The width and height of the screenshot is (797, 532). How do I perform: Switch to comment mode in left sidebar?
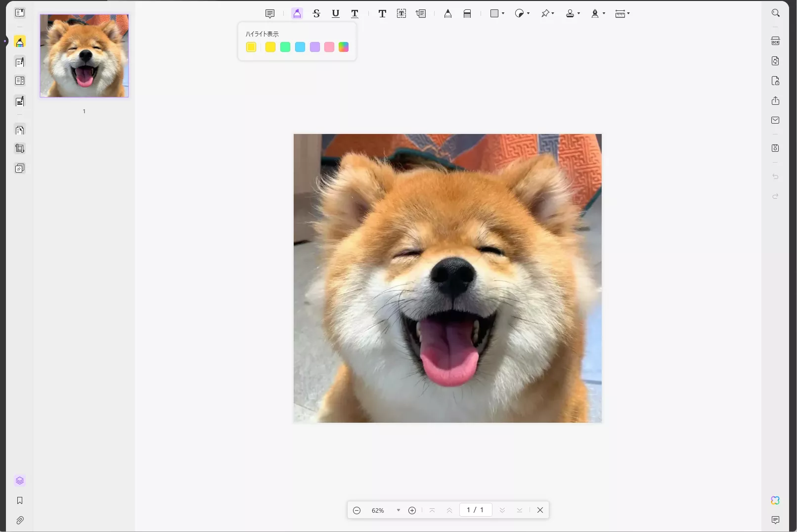pos(20,42)
